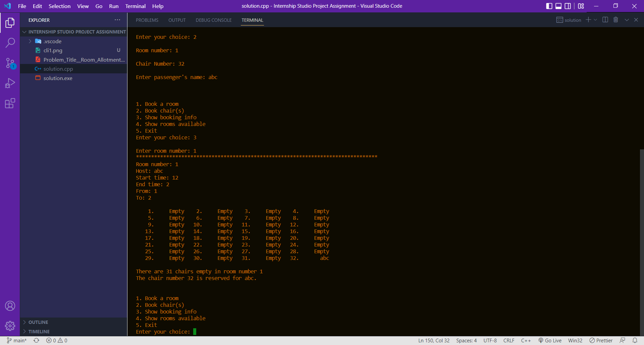Open launch profile dropdown next to plus
644x345 pixels.
tap(595, 20)
